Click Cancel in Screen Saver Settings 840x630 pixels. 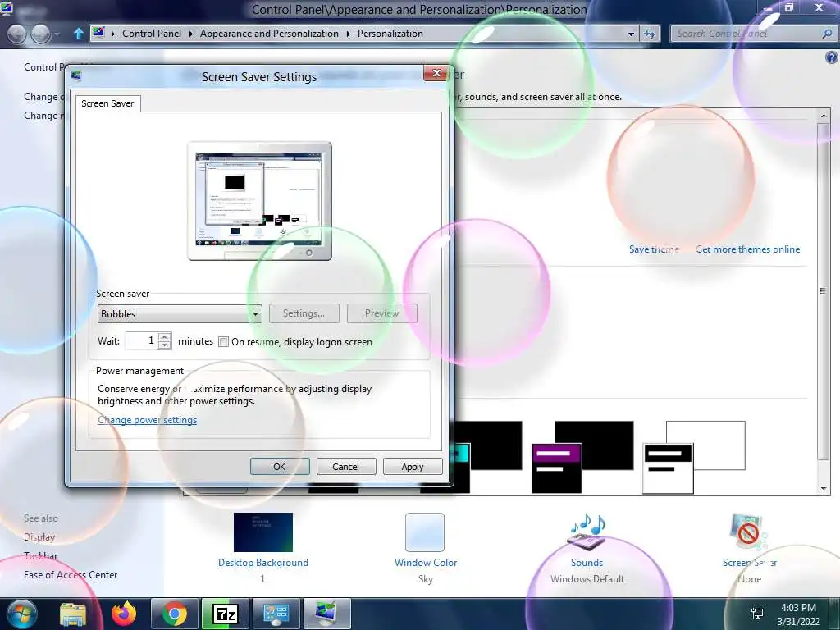tap(345, 467)
